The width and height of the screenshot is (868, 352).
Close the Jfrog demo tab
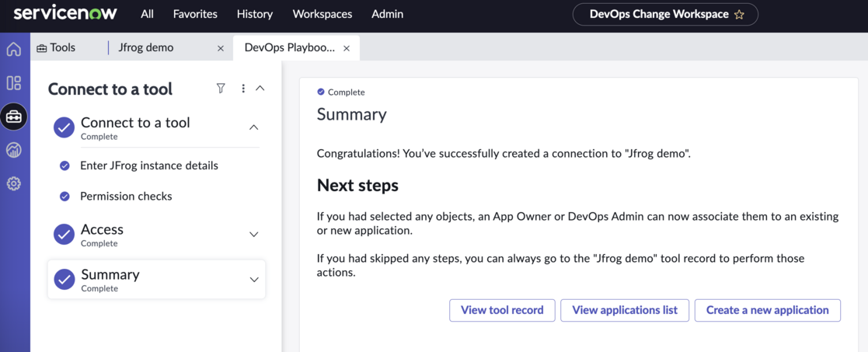pyautogui.click(x=221, y=48)
